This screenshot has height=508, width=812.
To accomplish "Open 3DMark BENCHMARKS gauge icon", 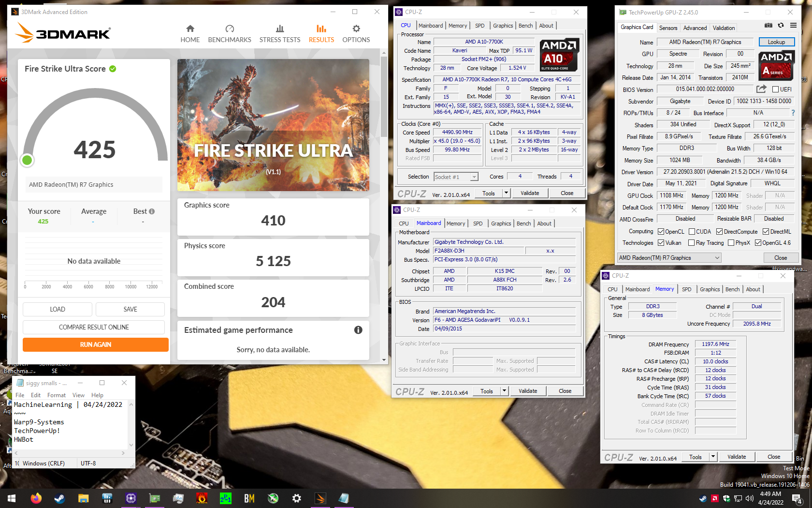I will (x=230, y=29).
